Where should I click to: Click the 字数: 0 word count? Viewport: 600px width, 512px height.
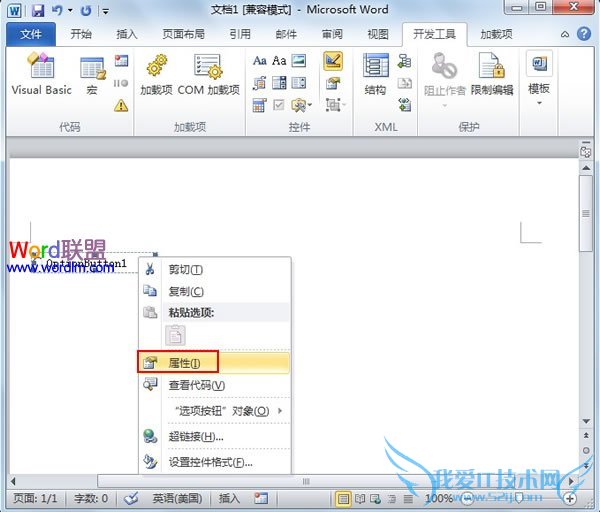pos(91,498)
